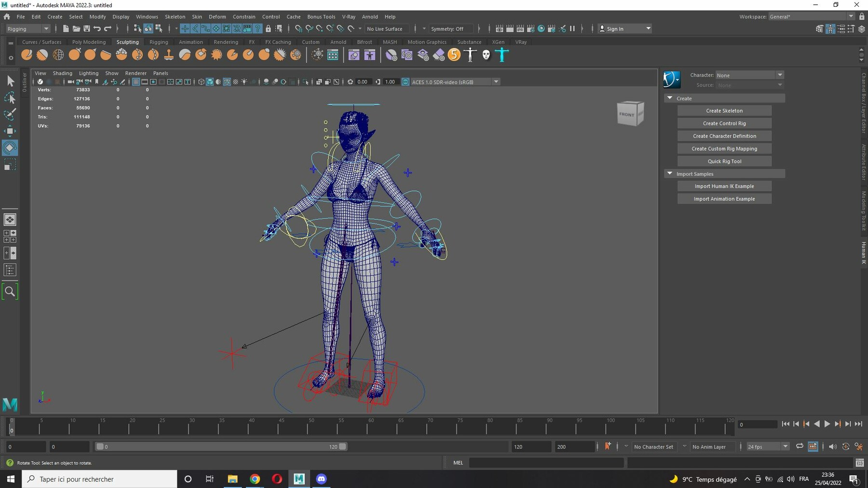Choose the Select tool arrow

(x=10, y=81)
